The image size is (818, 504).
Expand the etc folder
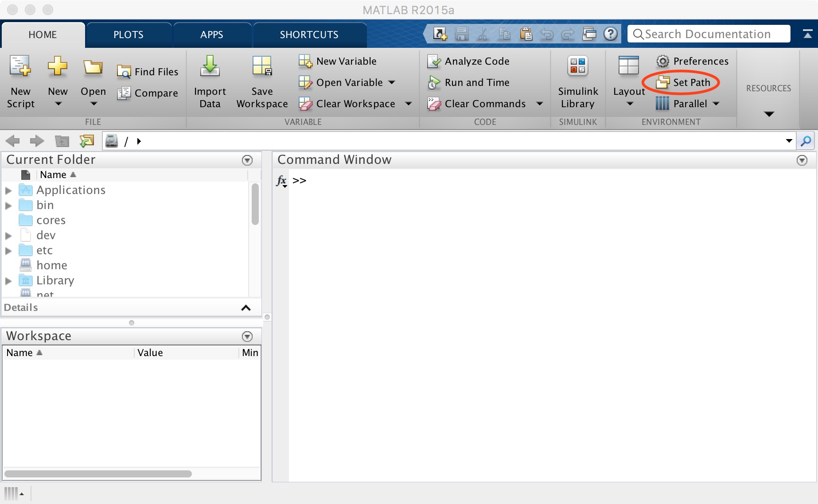click(x=8, y=251)
